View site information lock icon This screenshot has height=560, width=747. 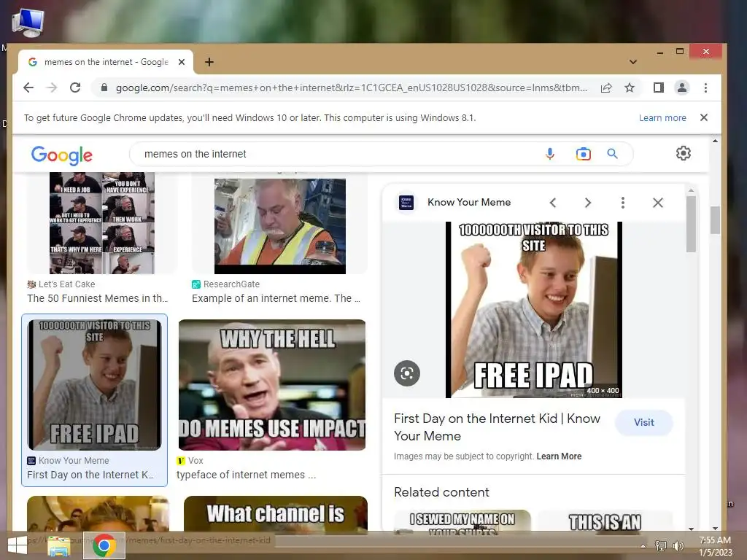coord(104,87)
